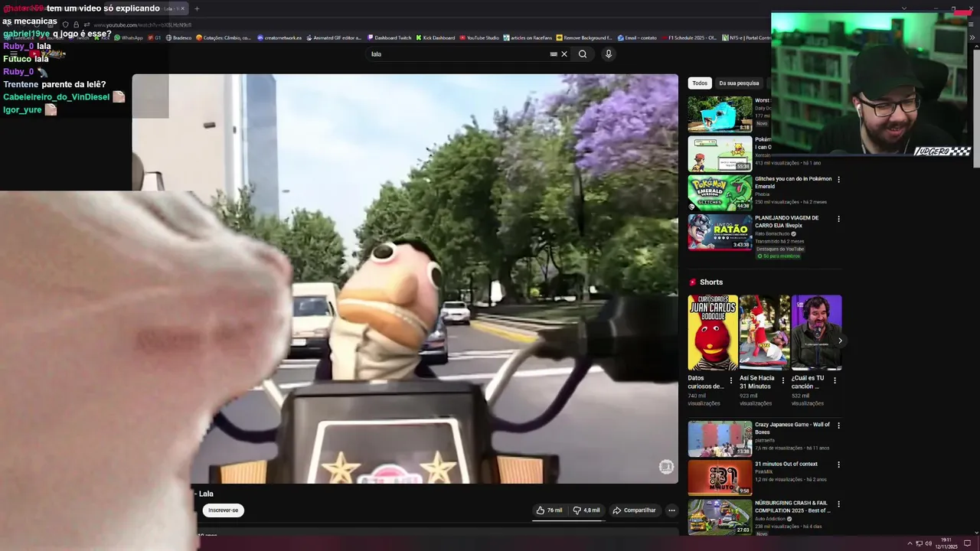Open options for Crazy Japanese Game video

pos(838,425)
